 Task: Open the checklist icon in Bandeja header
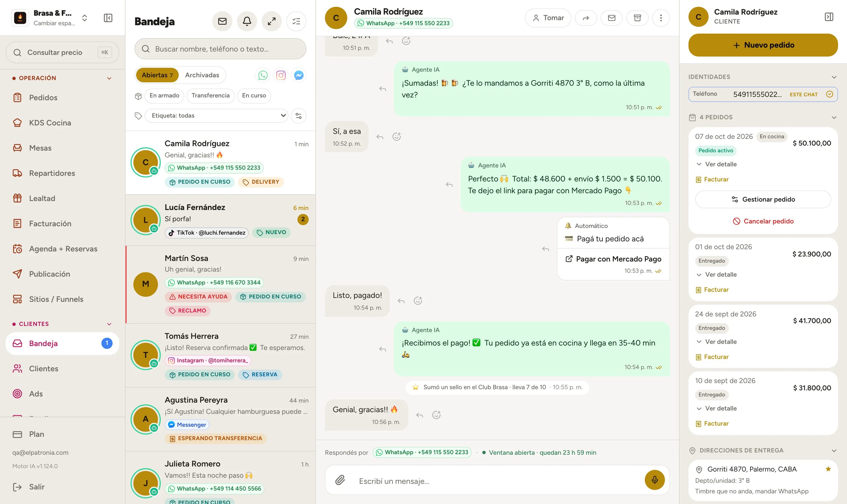(x=296, y=21)
